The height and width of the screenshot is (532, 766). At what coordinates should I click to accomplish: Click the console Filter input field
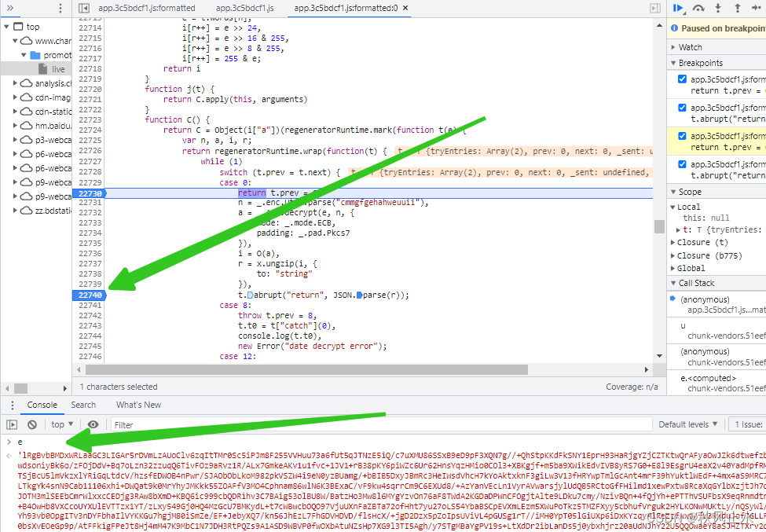coord(381,424)
